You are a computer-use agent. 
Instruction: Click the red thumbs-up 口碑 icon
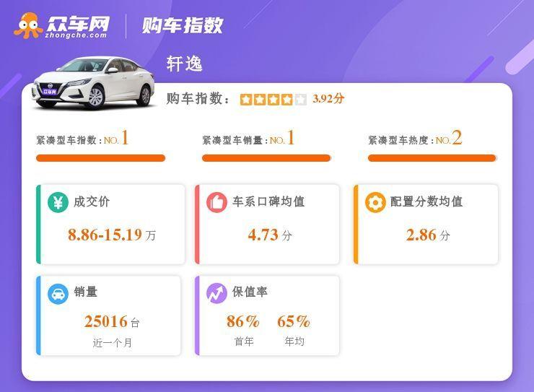coord(216,203)
